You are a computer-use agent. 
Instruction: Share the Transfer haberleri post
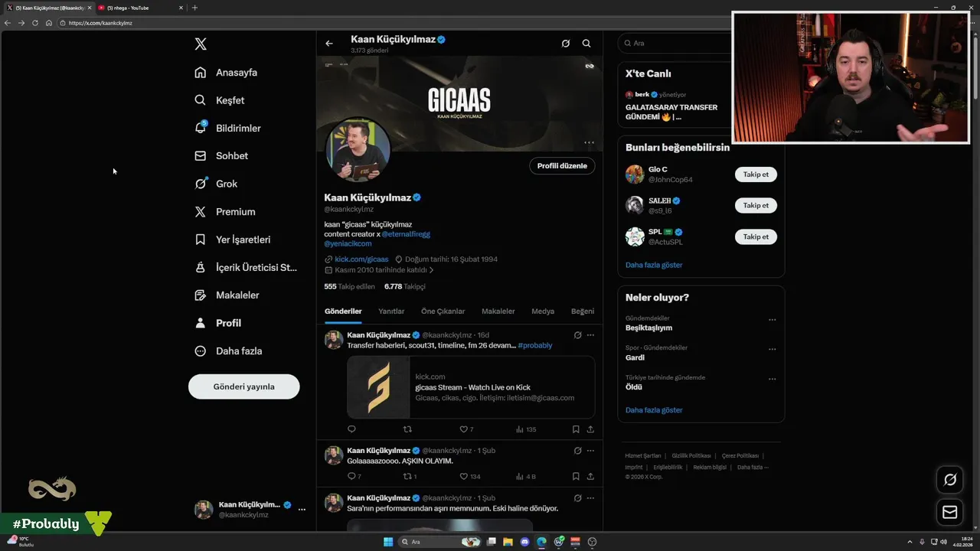(x=590, y=429)
